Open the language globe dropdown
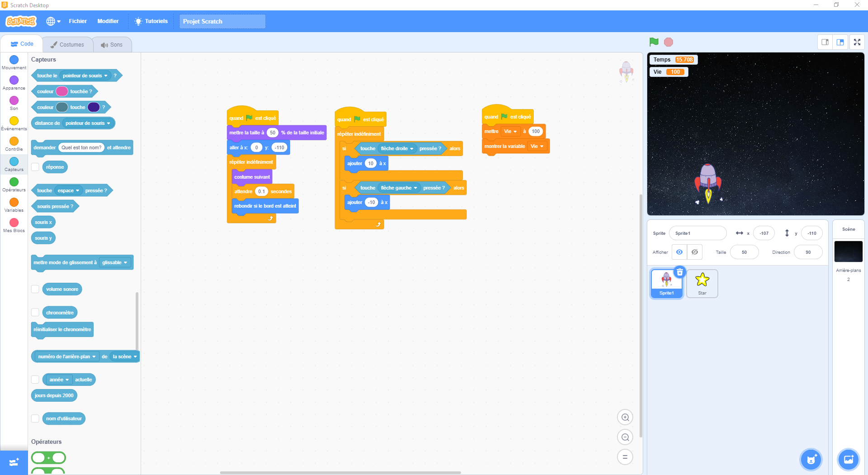The height and width of the screenshot is (475, 868). 53,21
